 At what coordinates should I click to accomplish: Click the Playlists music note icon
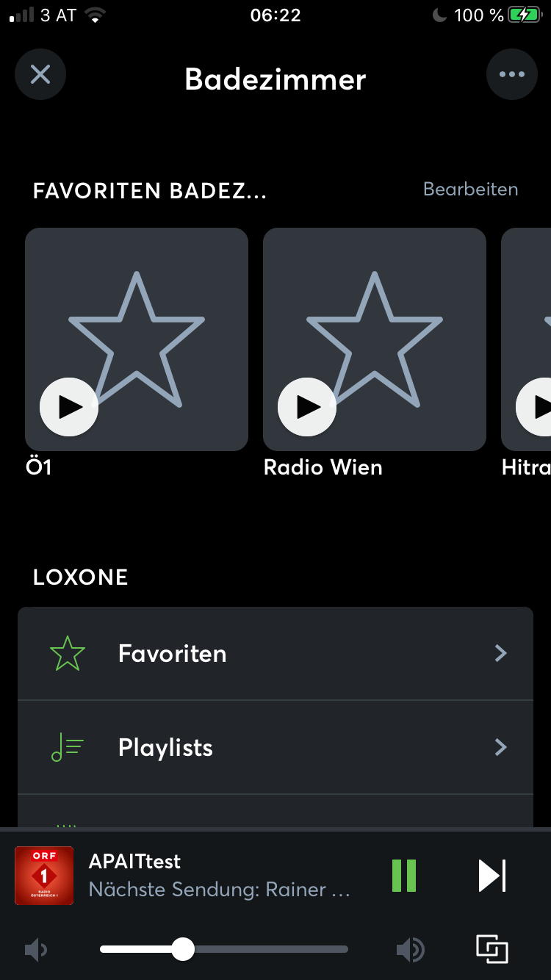click(x=68, y=747)
